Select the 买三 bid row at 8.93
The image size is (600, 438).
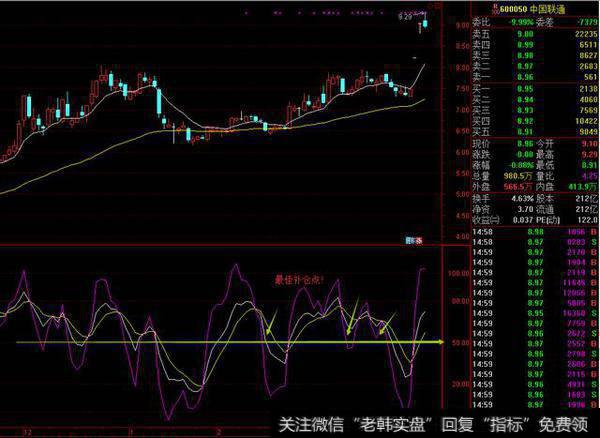click(x=535, y=110)
